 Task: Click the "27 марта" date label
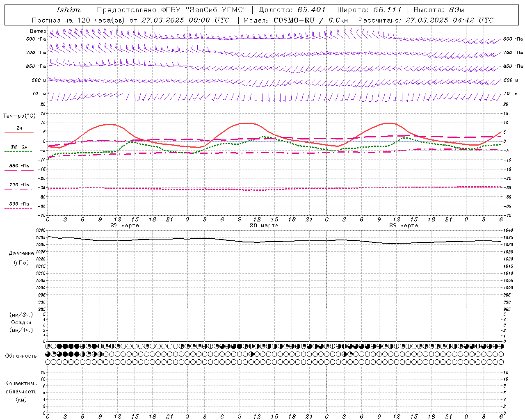click(125, 226)
